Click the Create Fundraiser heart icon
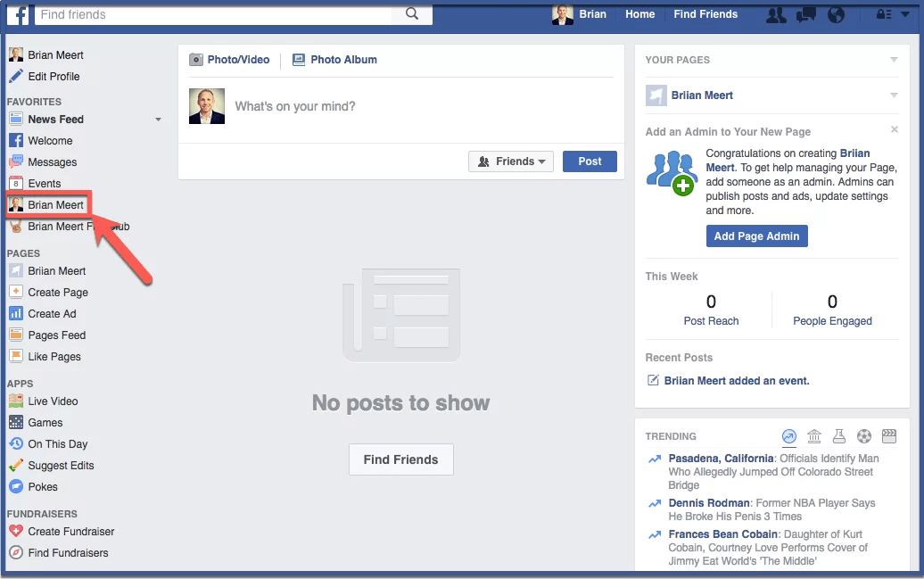 coord(16,531)
